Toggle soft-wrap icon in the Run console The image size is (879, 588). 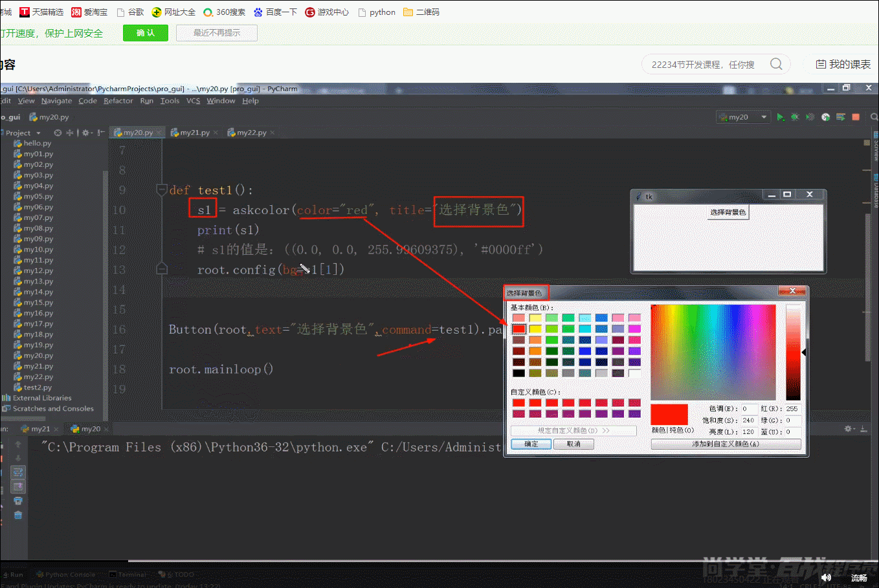pyautogui.click(x=18, y=472)
